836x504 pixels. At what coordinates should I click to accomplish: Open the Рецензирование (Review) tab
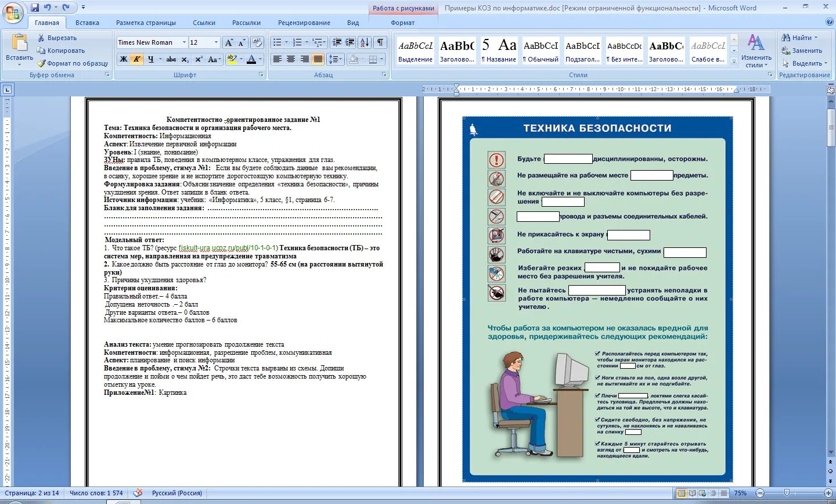(x=304, y=23)
